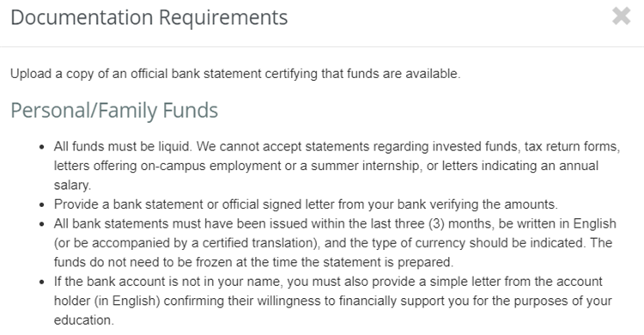Select the Personal/Family Funds heading
Viewport: 644px width, 335px height.
click(114, 111)
